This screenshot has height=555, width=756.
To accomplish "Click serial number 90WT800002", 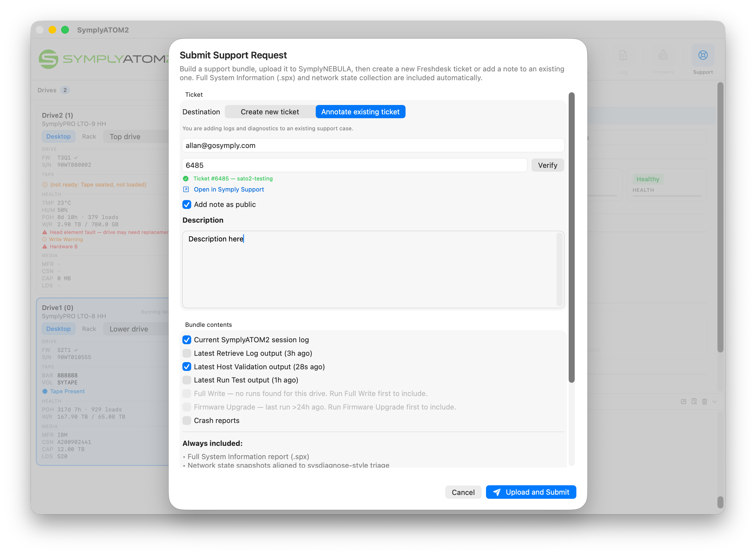I will (74, 165).
